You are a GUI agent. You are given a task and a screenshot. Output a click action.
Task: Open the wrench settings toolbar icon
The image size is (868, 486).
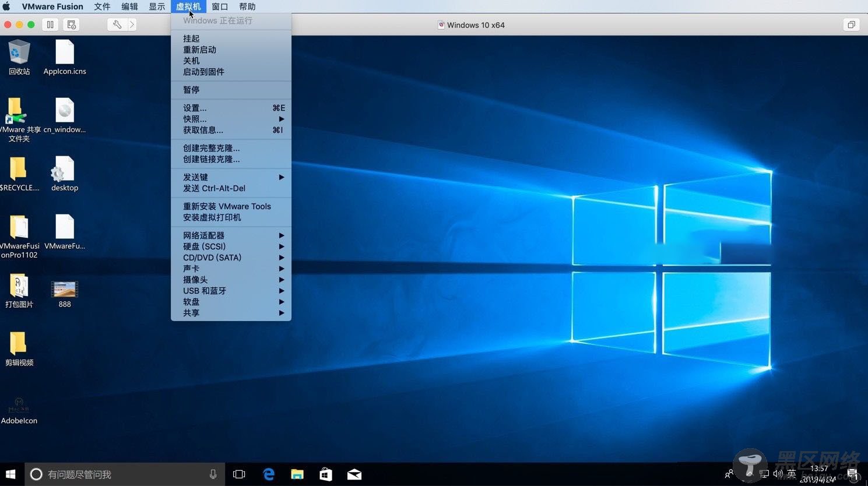click(x=117, y=24)
